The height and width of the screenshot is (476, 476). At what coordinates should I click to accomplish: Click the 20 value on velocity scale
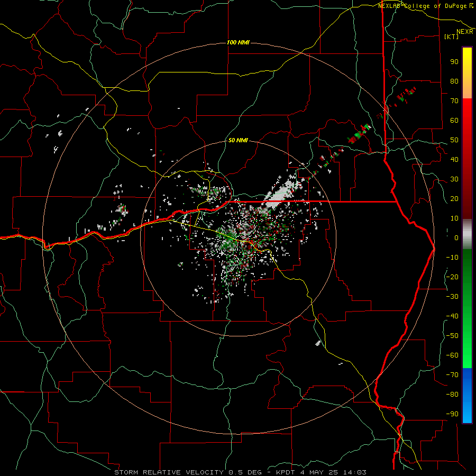[x=454, y=198]
